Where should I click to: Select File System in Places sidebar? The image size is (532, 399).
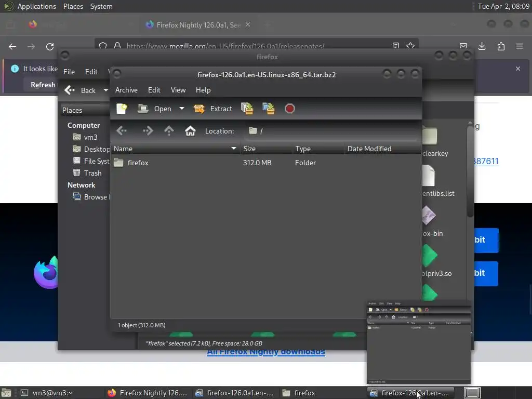[91, 161]
